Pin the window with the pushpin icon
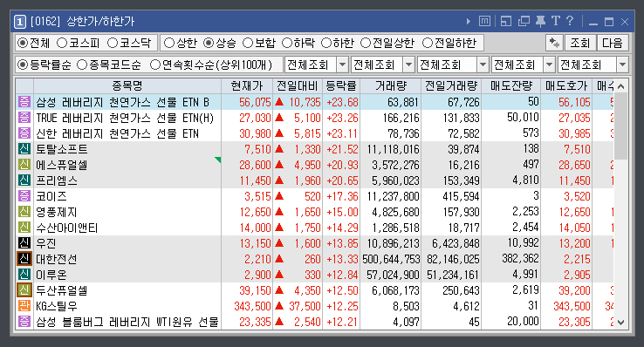The width and height of the screenshot is (644, 347). coord(540,21)
